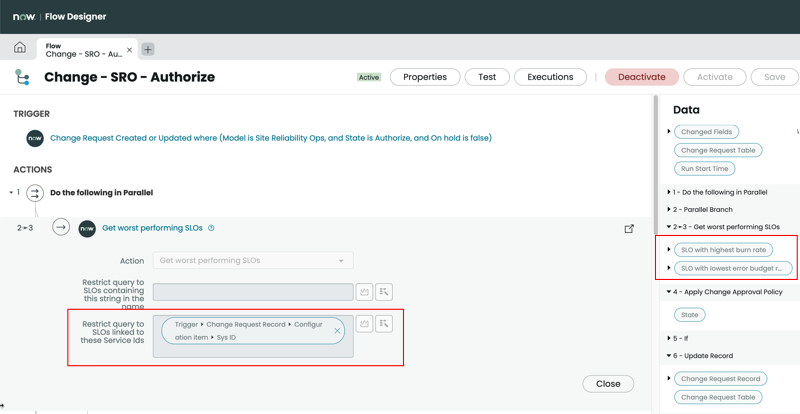Expand 1 - Do the following in Parallel data

pos(669,192)
